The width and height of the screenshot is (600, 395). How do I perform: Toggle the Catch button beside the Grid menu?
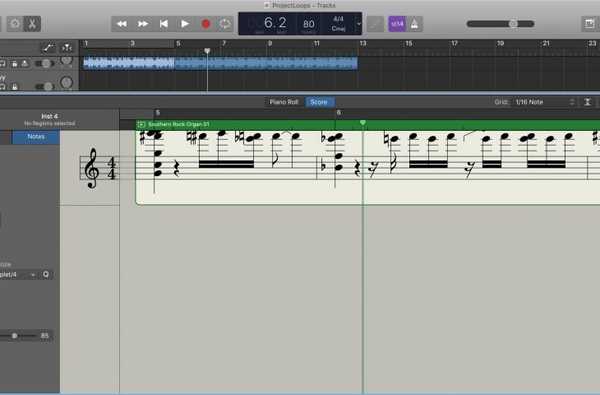coord(587,102)
